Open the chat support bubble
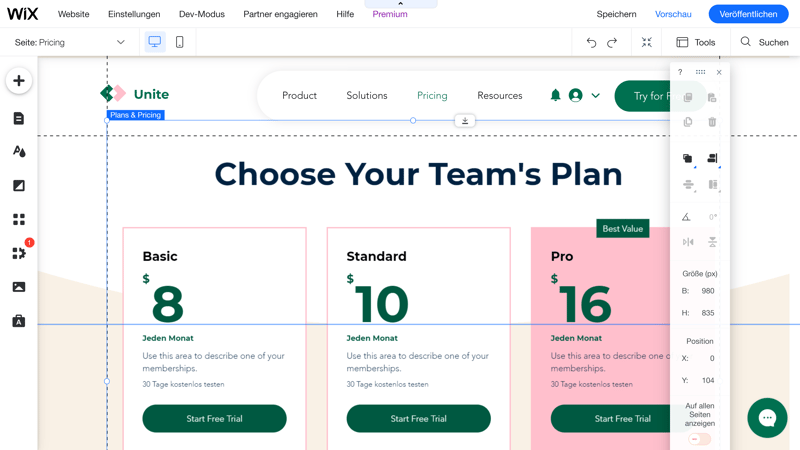The height and width of the screenshot is (450, 800). click(767, 418)
